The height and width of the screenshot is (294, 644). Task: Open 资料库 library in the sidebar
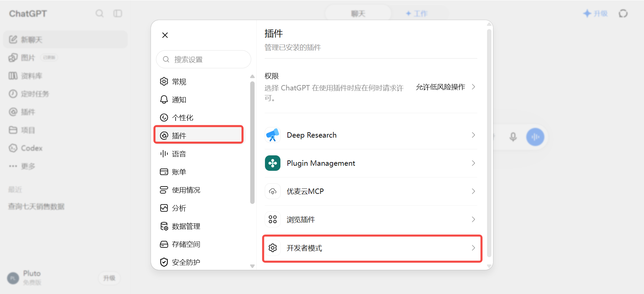(x=65, y=76)
